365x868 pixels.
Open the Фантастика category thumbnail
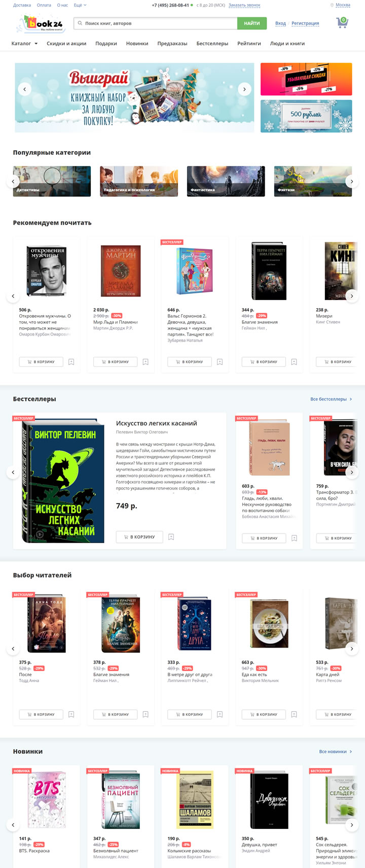[x=226, y=181]
